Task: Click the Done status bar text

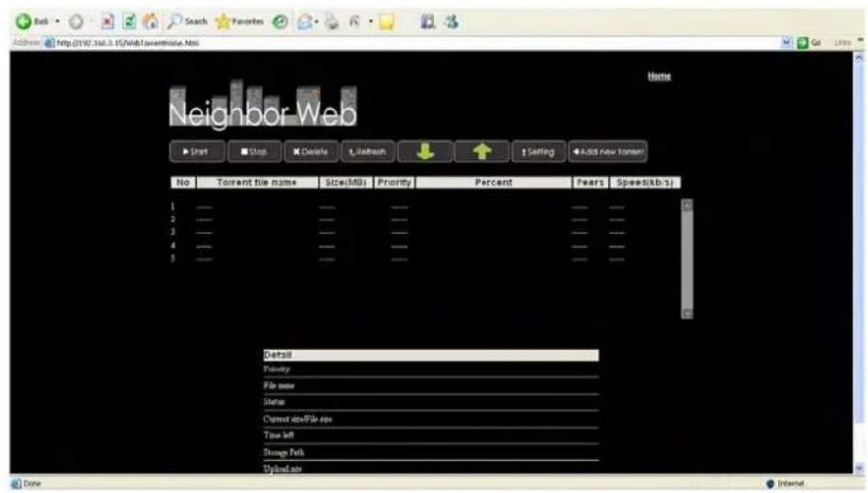Action: pos(32,484)
